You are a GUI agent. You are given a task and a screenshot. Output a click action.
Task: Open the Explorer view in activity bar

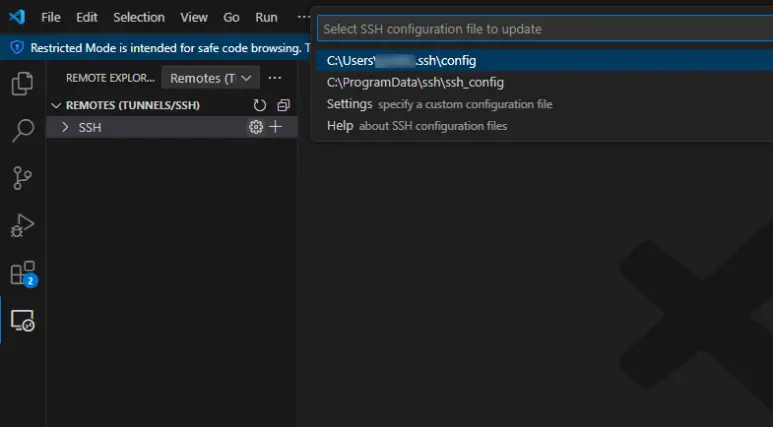22,83
